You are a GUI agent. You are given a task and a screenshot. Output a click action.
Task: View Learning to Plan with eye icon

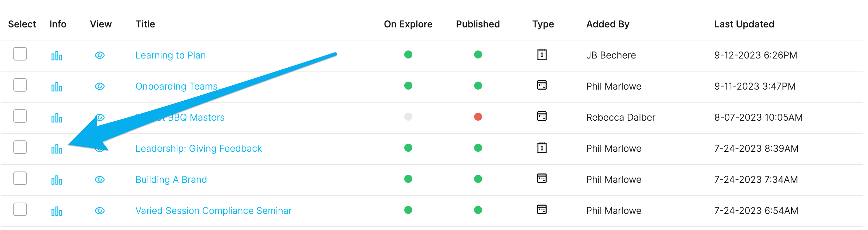point(100,55)
